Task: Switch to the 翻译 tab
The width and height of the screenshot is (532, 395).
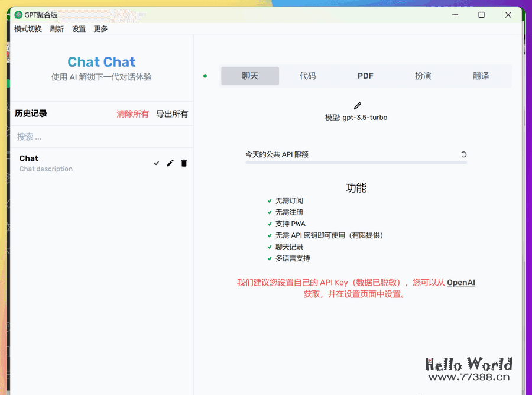Action: coord(481,76)
